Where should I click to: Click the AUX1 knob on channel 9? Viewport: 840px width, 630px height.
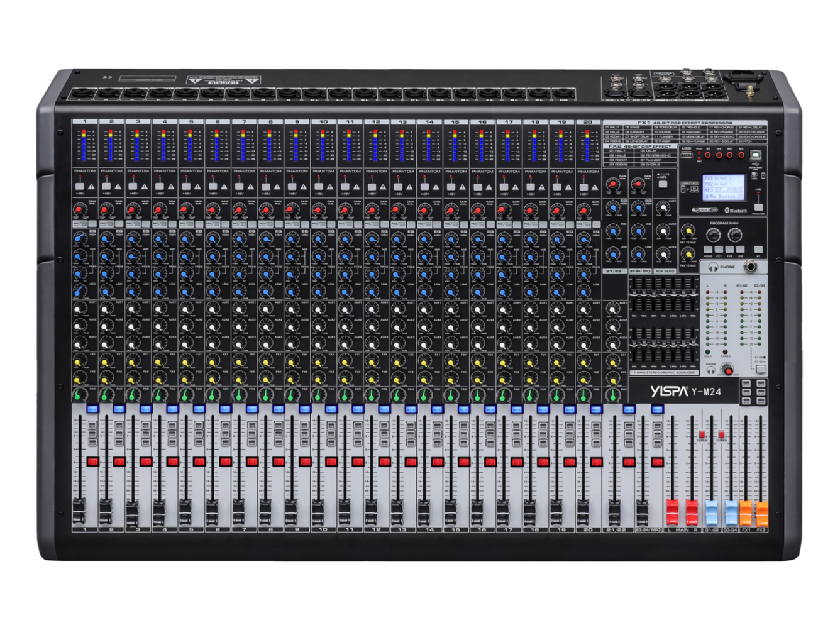click(292, 309)
